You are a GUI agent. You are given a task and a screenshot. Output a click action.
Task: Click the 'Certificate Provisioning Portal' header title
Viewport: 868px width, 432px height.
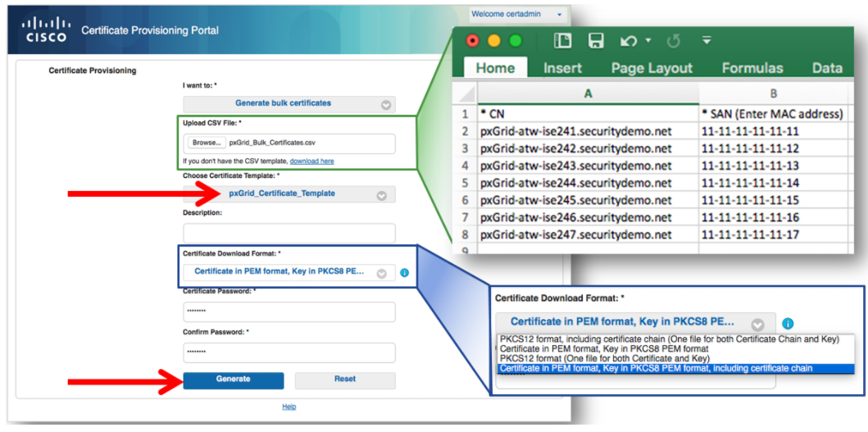coord(150,30)
